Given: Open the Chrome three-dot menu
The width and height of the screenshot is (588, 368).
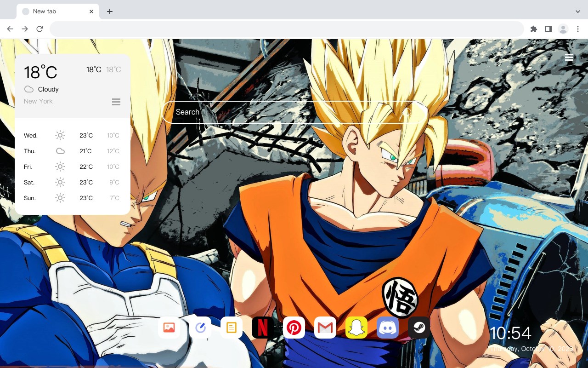Looking at the screenshot, I should click(577, 29).
